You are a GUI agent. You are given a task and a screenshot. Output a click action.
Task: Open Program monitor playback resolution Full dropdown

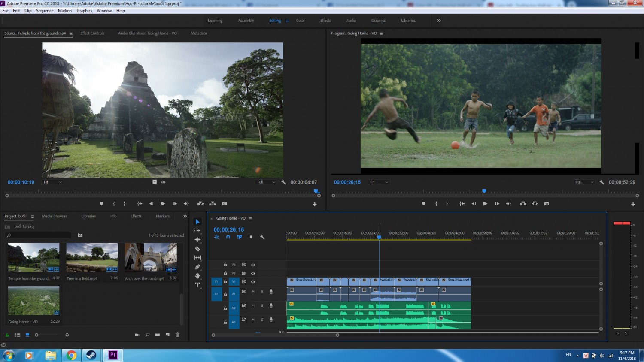click(x=584, y=182)
